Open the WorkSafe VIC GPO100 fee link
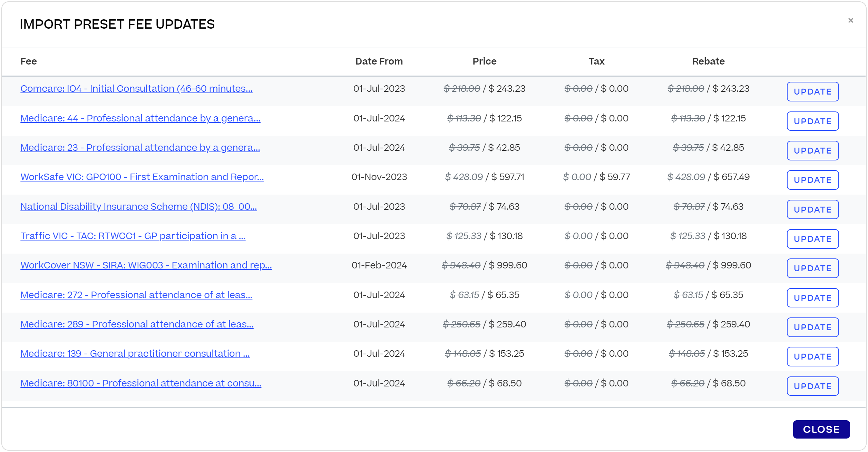Viewport: 868px width, 452px height. 142,177
